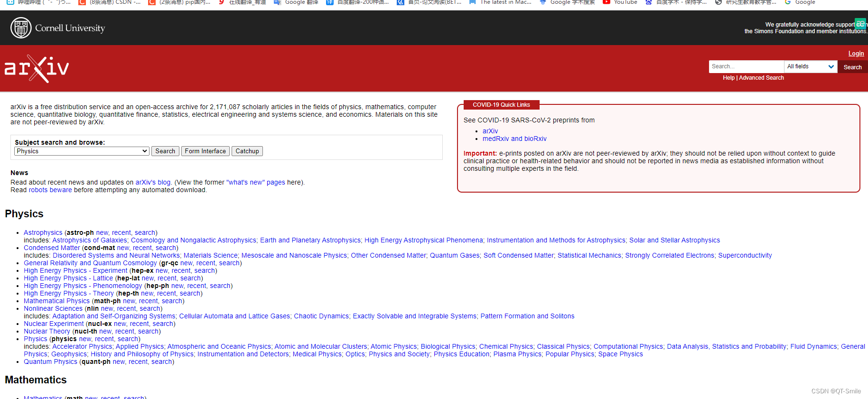The image size is (868, 399).
Task: Open Disordered Systems and Neural Networks link
Action: click(x=116, y=255)
